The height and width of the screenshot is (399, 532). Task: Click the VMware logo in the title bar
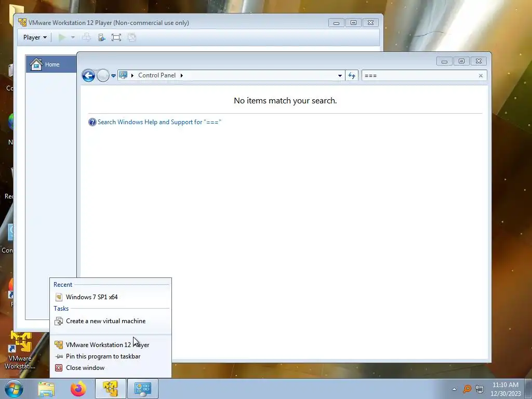(22, 22)
